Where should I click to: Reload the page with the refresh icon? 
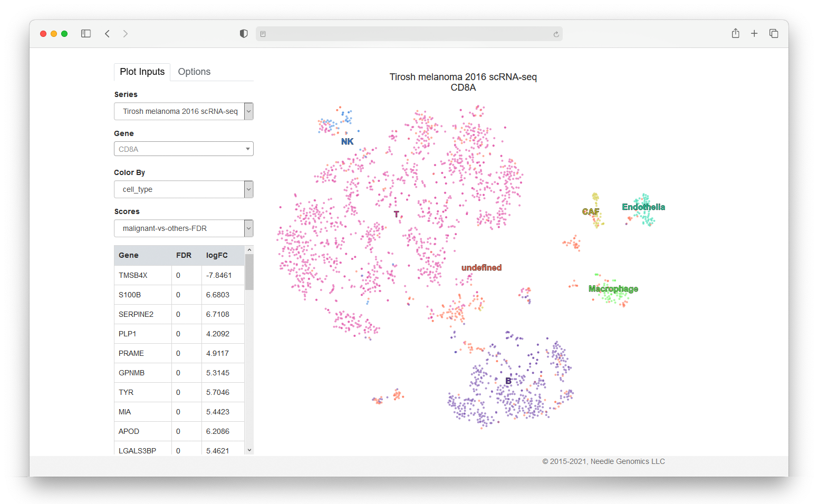(556, 34)
